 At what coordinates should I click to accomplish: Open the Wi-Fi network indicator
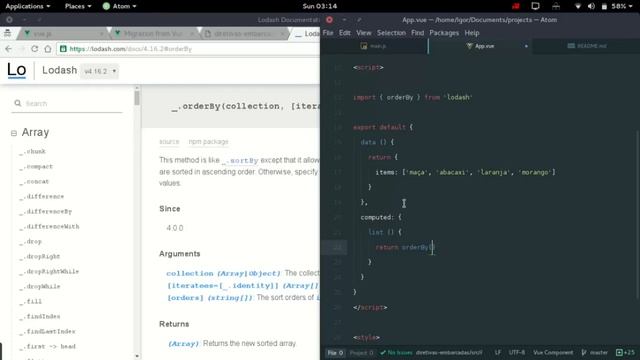click(x=578, y=6)
